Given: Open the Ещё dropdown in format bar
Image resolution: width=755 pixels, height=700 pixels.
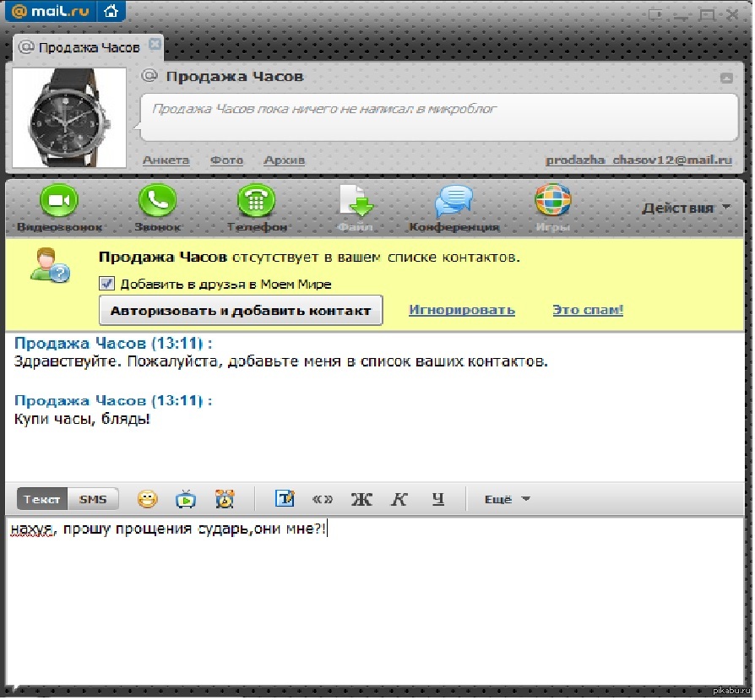Looking at the screenshot, I should 507,499.
